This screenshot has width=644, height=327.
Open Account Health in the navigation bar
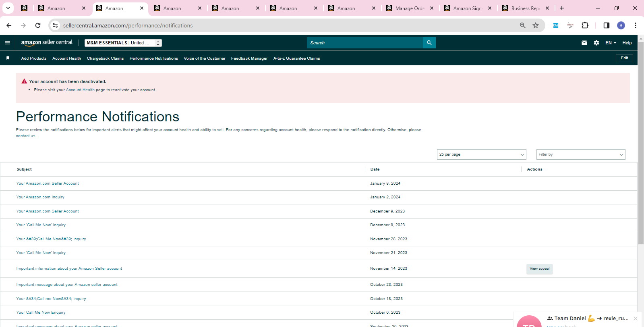pyautogui.click(x=66, y=58)
